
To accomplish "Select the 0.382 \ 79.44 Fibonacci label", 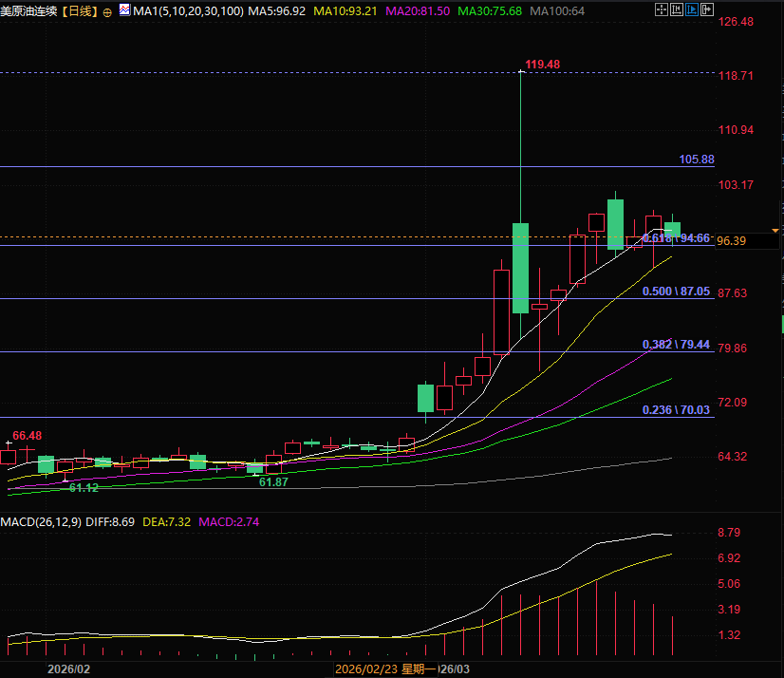I will 676,345.
